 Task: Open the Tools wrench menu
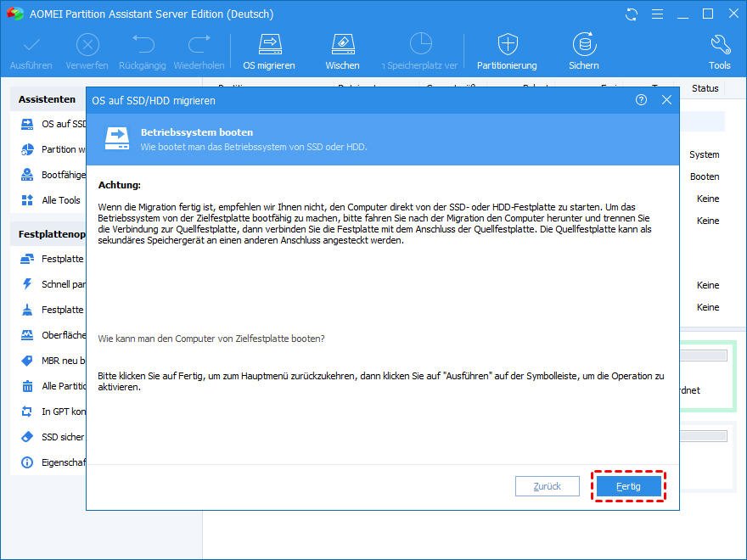[719, 52]
